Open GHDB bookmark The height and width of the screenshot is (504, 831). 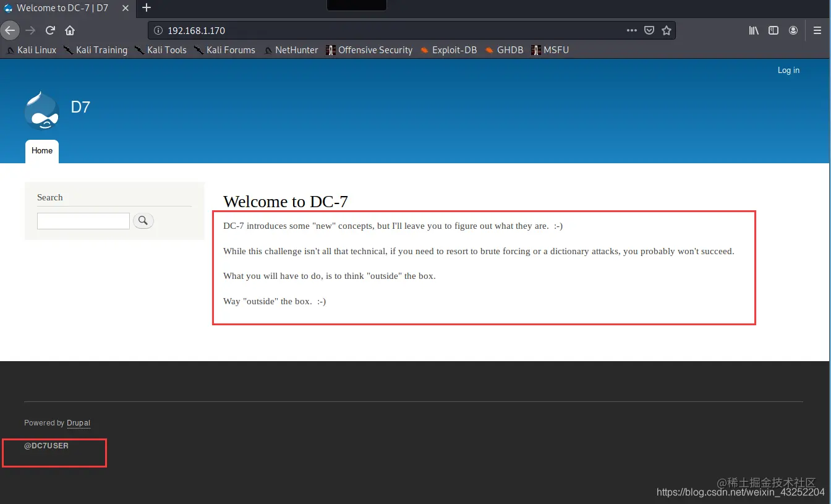pos(504,50)
